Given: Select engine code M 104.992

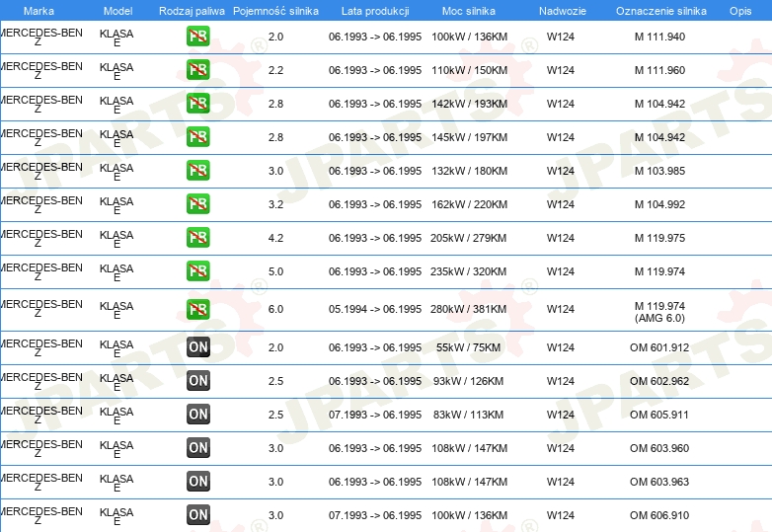Looking at the screenshot, I should pos(659,204).
